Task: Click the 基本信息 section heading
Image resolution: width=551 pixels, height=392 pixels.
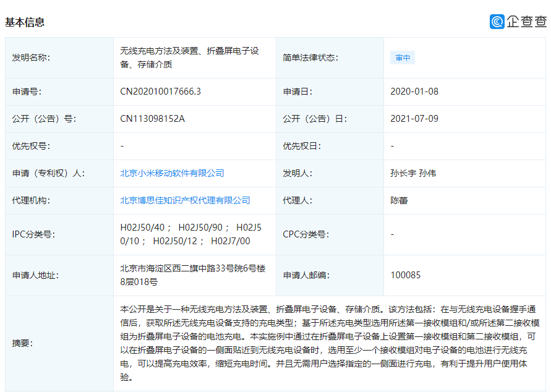Action: pos(25,22)
